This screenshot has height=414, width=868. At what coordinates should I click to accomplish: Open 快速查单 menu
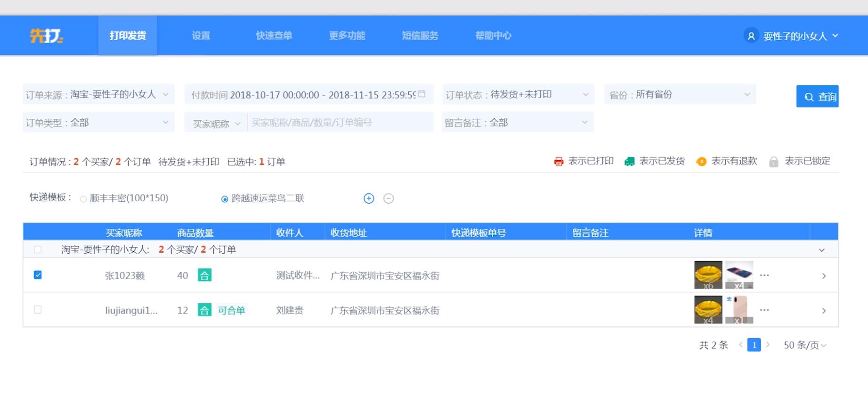click(x=274, y=35)
